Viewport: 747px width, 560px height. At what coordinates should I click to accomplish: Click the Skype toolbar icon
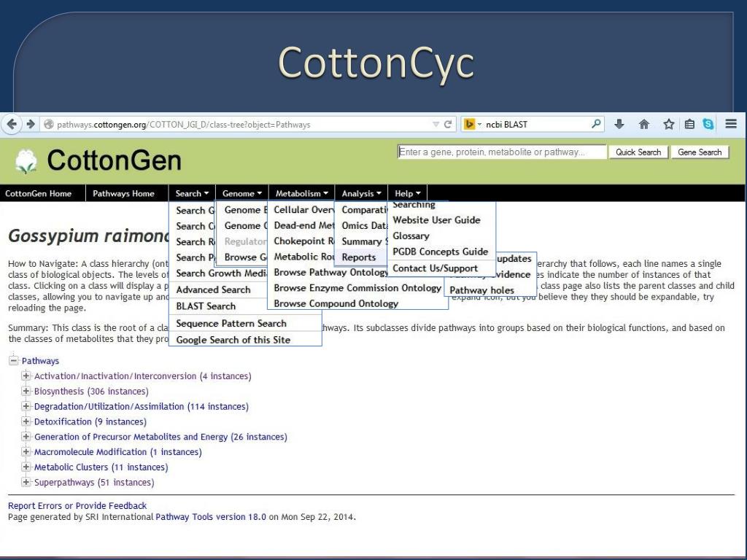(708, 124)
